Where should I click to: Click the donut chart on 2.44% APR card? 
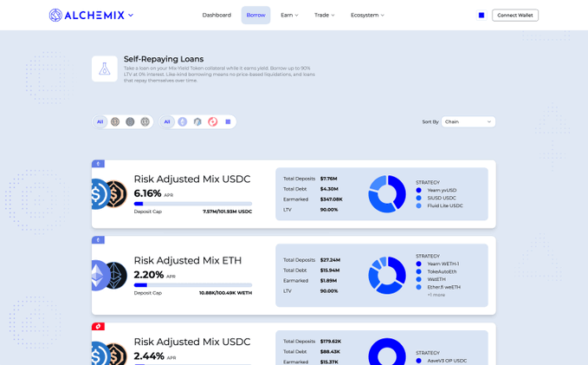(387, 353)
